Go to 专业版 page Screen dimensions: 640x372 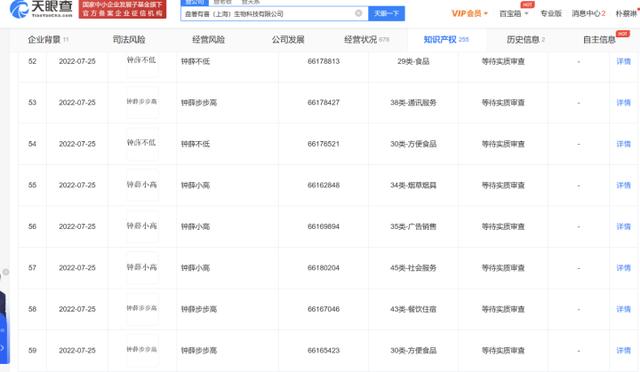coord(551,13)
